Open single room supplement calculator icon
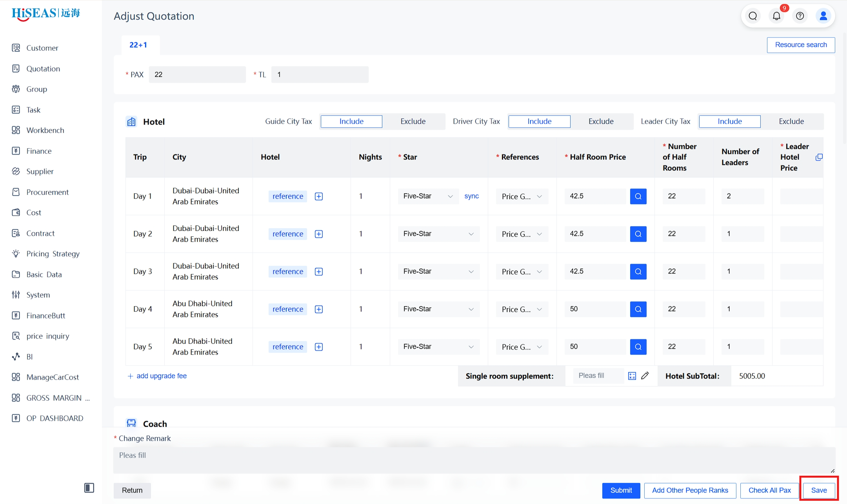Image resolution: width=847 pixels, height=504 pixels. point(632,376)
